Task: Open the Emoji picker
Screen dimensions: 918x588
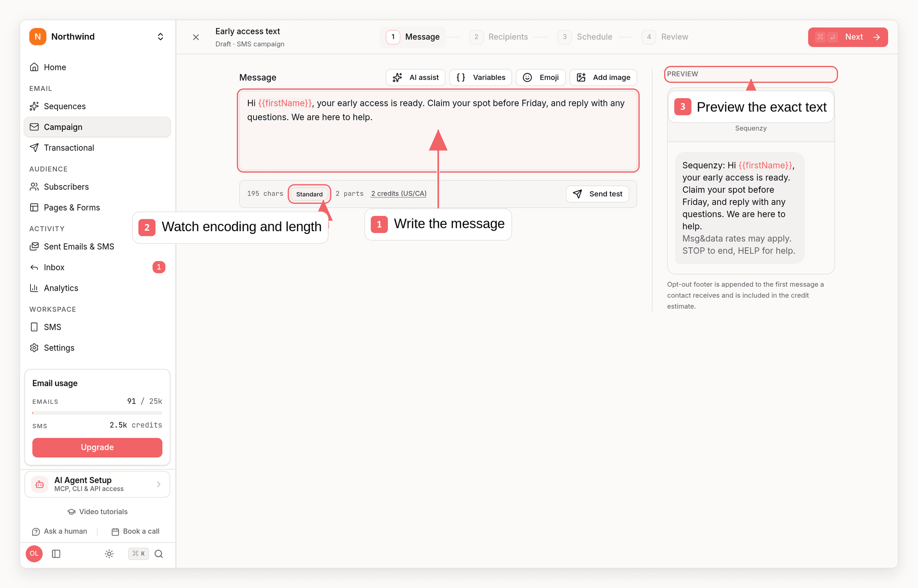Action: [541, 78]
